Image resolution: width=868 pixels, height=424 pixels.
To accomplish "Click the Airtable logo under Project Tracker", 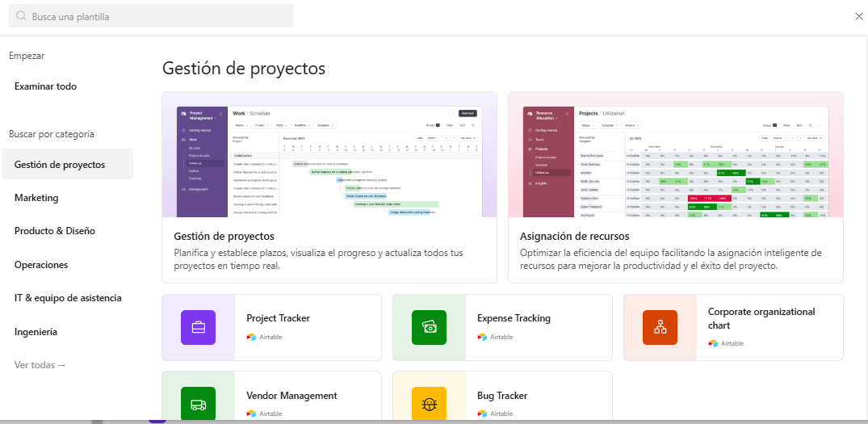I will click(251, 337).
